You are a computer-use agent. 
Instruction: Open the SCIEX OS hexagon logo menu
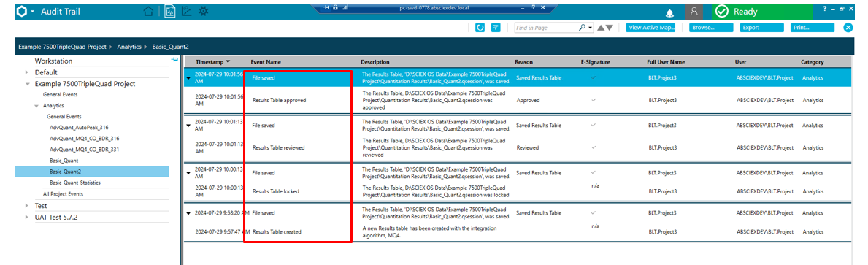[22, 11]
